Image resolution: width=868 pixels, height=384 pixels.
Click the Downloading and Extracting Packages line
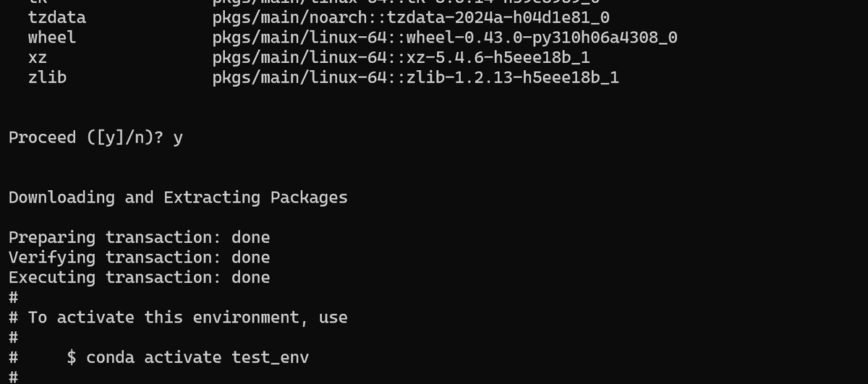coord(178,197)
